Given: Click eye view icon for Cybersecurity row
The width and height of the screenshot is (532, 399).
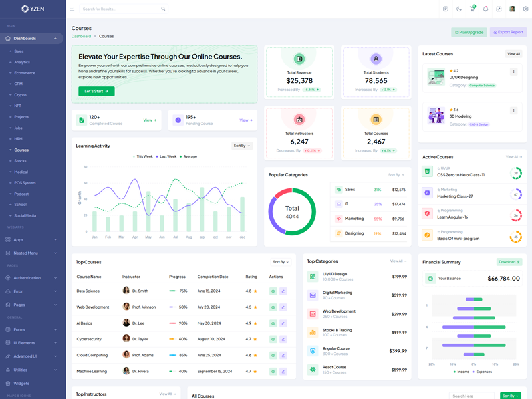Looking at the screenshot, I should point(273,339).
